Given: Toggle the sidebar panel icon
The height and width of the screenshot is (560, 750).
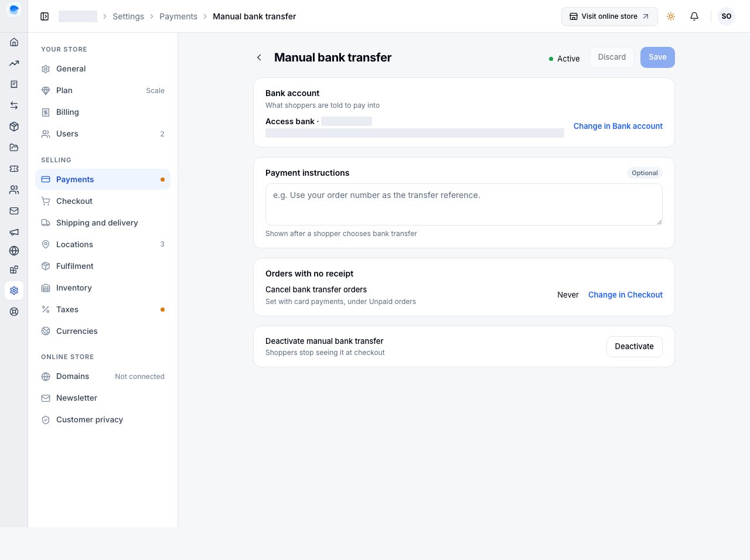Looking at the screenshot, I should [x=45, y=16].
